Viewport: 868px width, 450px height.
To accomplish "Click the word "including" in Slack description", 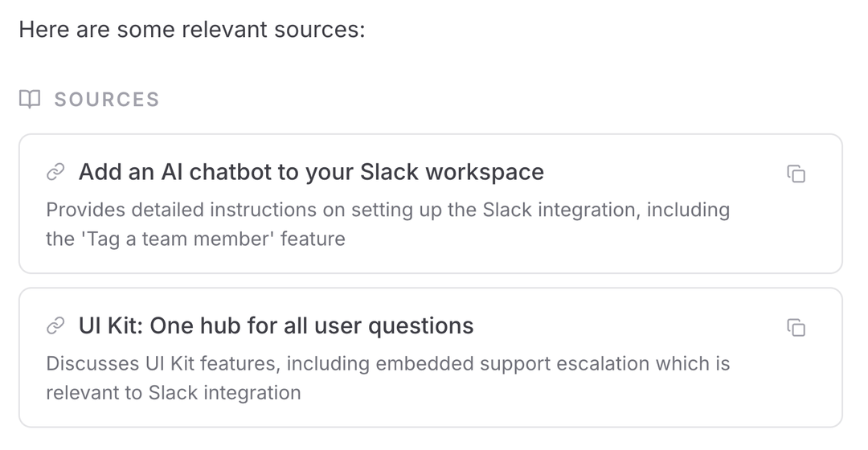I will pyautogui.click(x=690, y=210).
